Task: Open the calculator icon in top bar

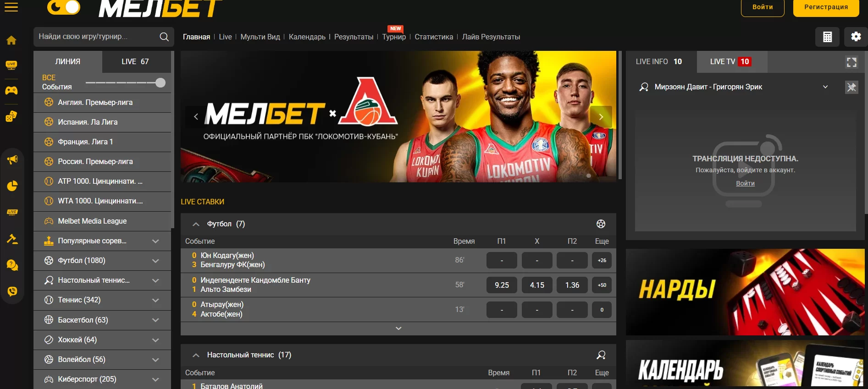Action: point(827,37)
